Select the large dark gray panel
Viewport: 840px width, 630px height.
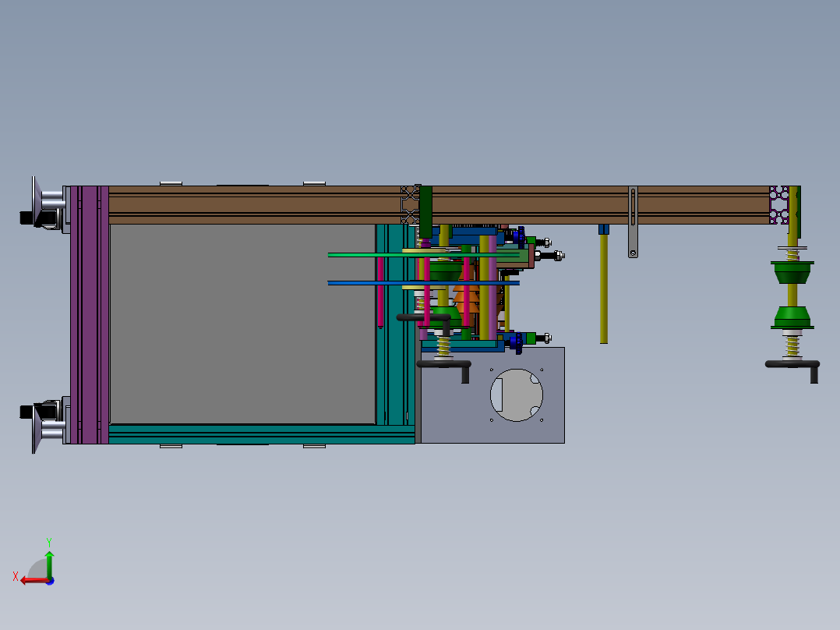pyautogui.click(x=242, y=324)
